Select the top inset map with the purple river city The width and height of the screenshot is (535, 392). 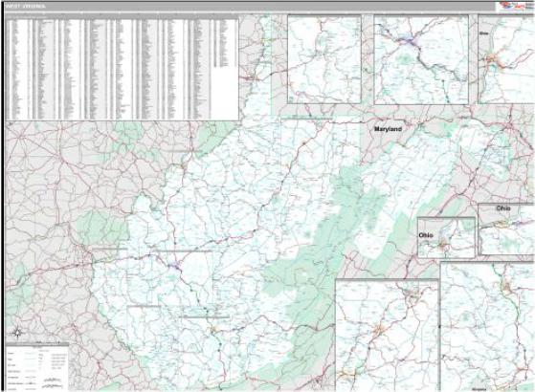(x=421, y=60)
